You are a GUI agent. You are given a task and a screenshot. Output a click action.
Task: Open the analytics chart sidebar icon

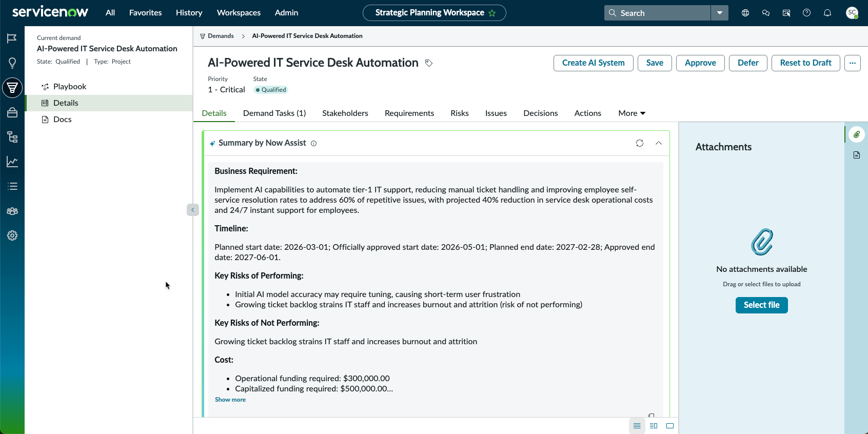[x=12, y=162]
